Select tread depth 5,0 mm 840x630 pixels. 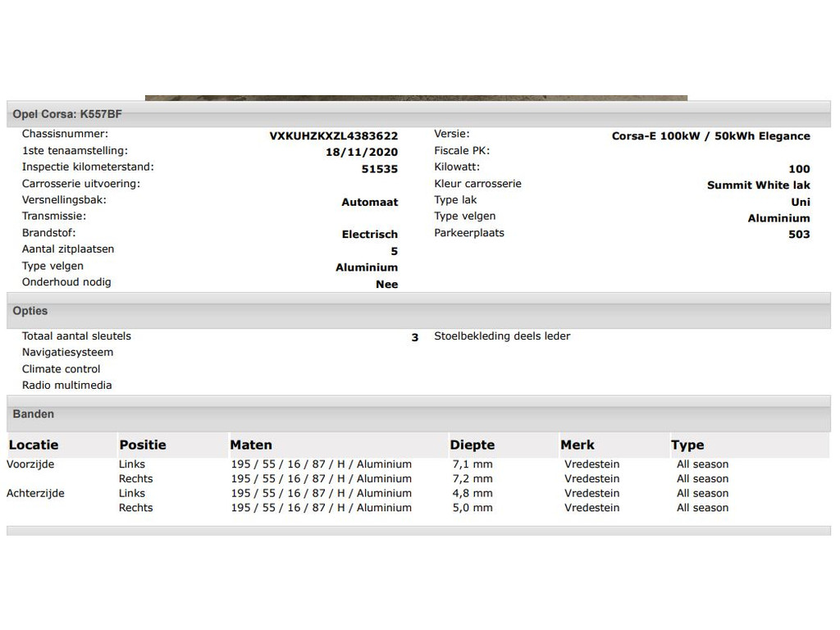[x=472, y=508]
